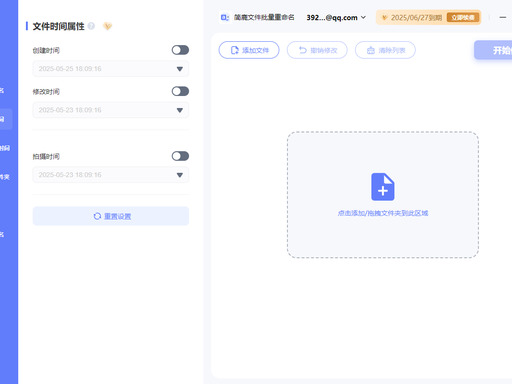Click the 点击添加/拖拽文件夹到此区域 link

click(383, 213)
